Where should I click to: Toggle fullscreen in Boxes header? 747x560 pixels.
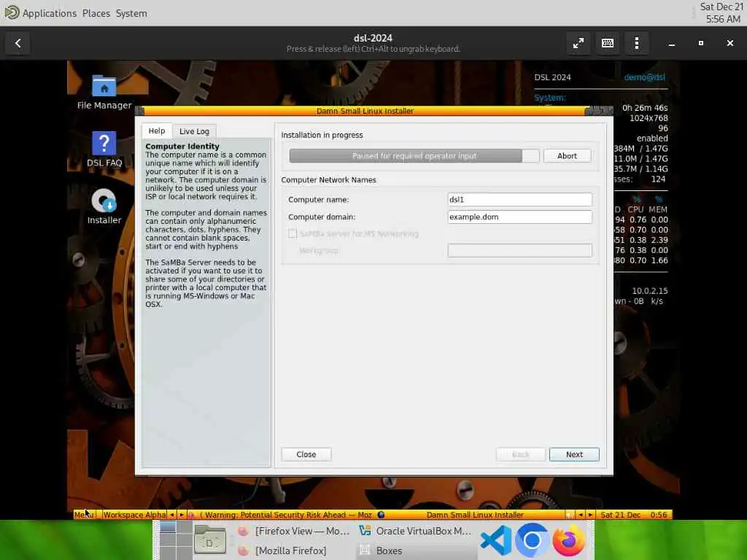[578, 43]
